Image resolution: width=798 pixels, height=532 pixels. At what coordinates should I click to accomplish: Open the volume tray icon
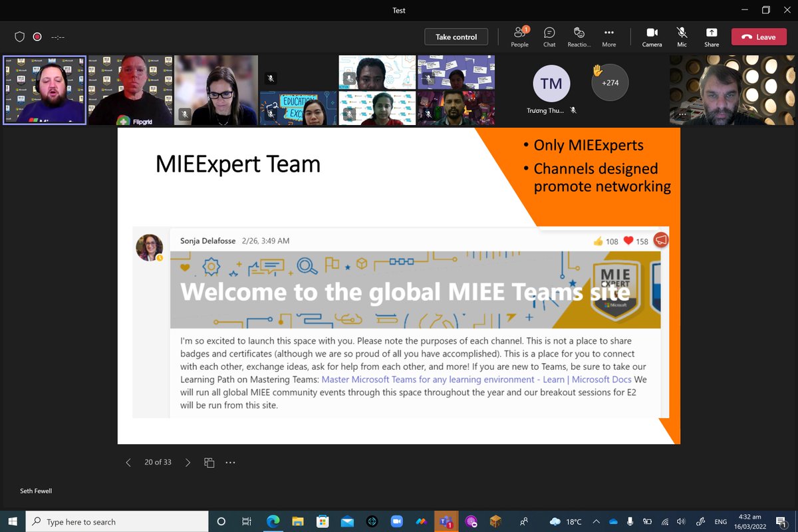tap(681, 521)
